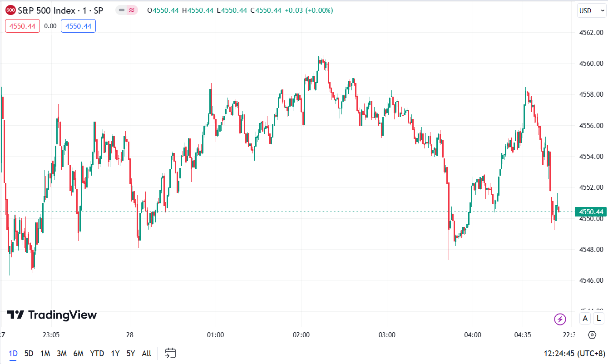This screenshot has width=608, height=364.
Task: Click the Take a snapshot calendar icon
Action: coord(170,353)
